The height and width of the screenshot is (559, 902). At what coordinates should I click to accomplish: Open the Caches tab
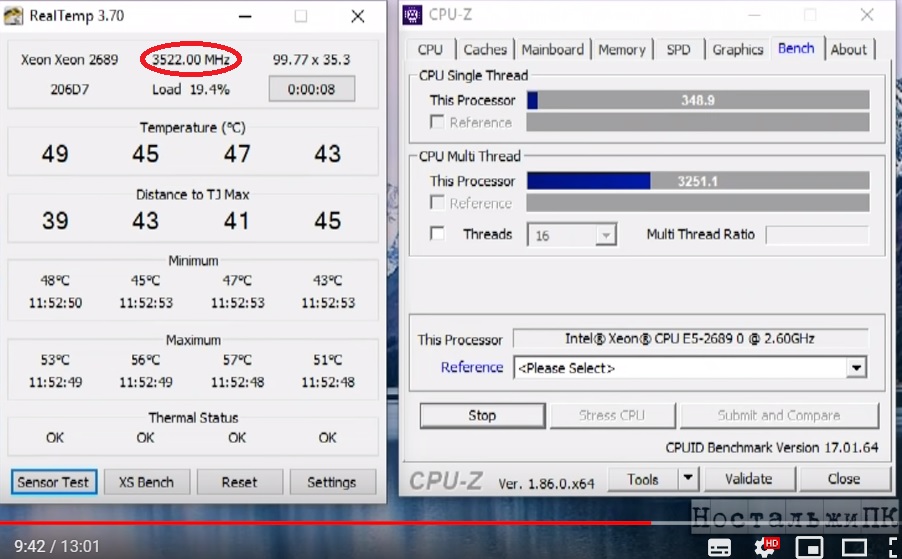click(x=485, y=49)
